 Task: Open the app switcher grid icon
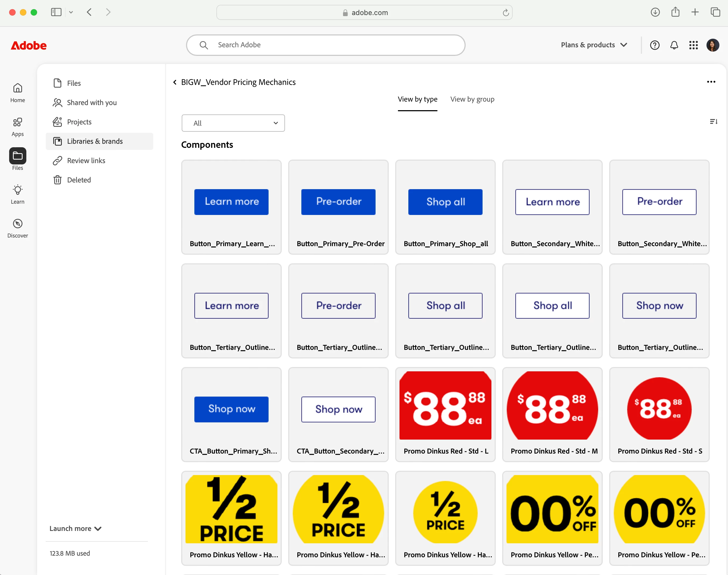tap(693, 45)
